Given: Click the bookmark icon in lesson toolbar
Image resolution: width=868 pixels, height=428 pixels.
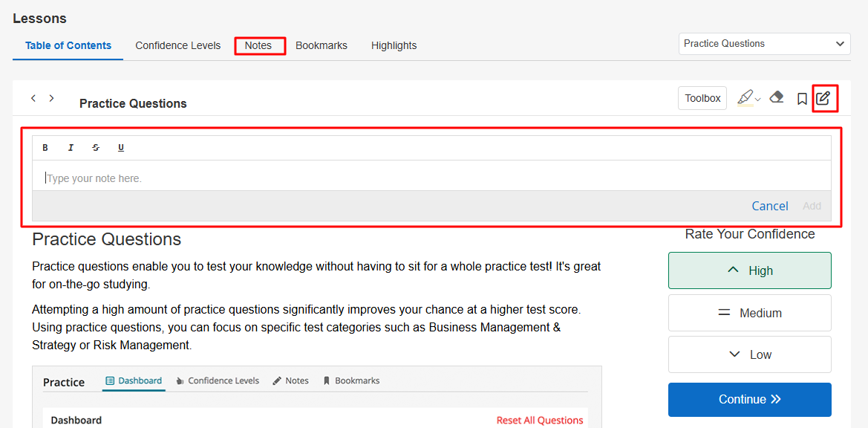Looking at the screenshot, I should tap(802, 99).
